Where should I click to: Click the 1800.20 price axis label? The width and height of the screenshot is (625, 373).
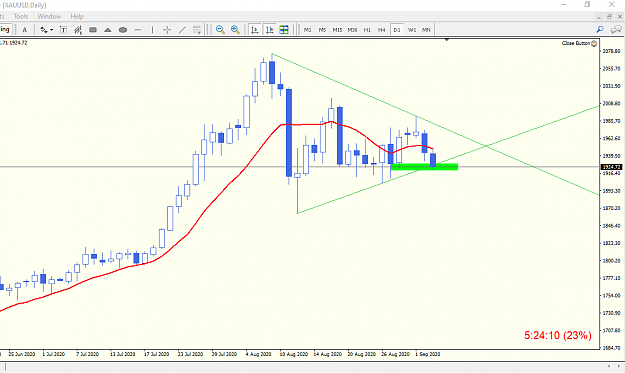tap(611, 261)
